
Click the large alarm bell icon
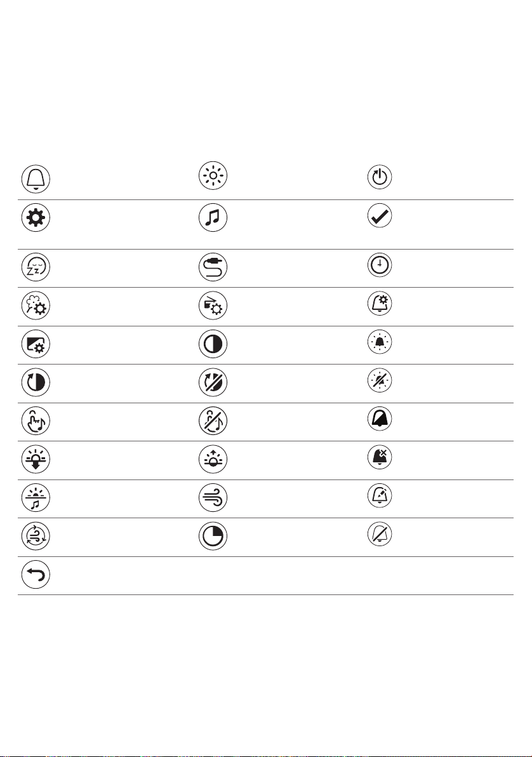[36, 178]
